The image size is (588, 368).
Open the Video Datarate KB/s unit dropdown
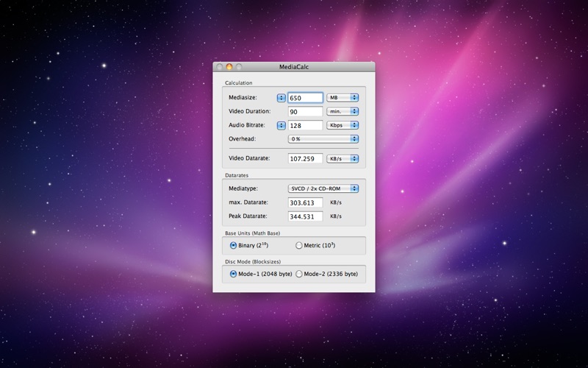tap(343, 158)
